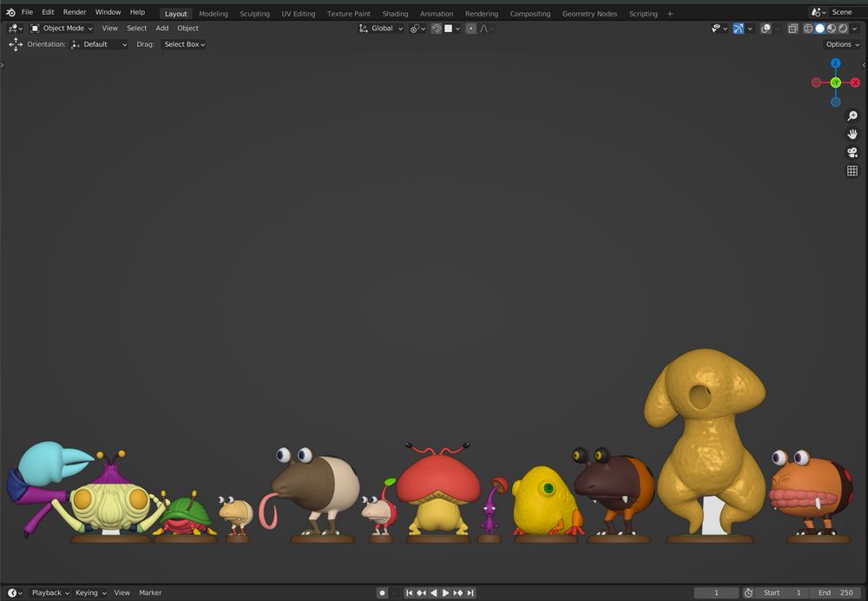The width and height of the screenshot is (868, 601).
Task: Click the Move tool icon in tool settings
Action: point(16,44)
